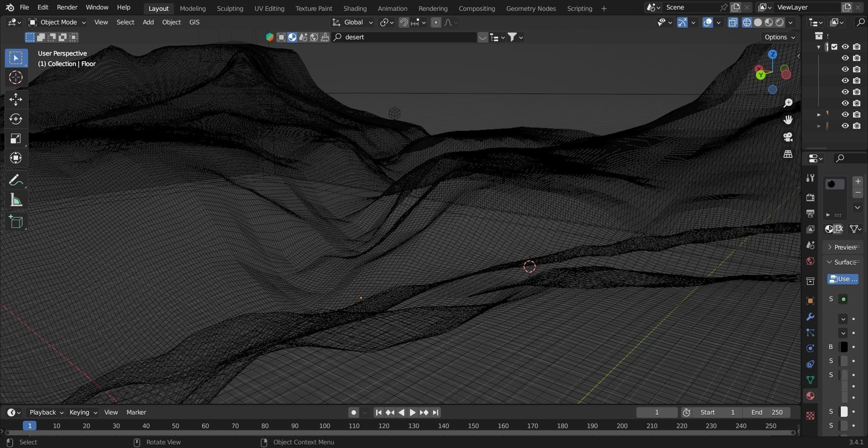This screenshot has height=448, width=868.
Task: Switch to material preview shading
Action: tap(769, 23)
